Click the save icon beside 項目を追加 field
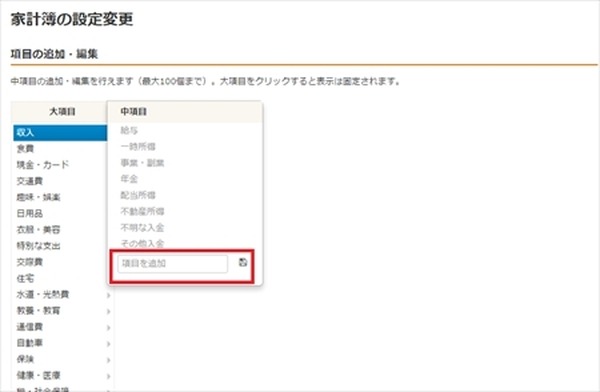Viewport: 600px width, 392px height. 243,263
